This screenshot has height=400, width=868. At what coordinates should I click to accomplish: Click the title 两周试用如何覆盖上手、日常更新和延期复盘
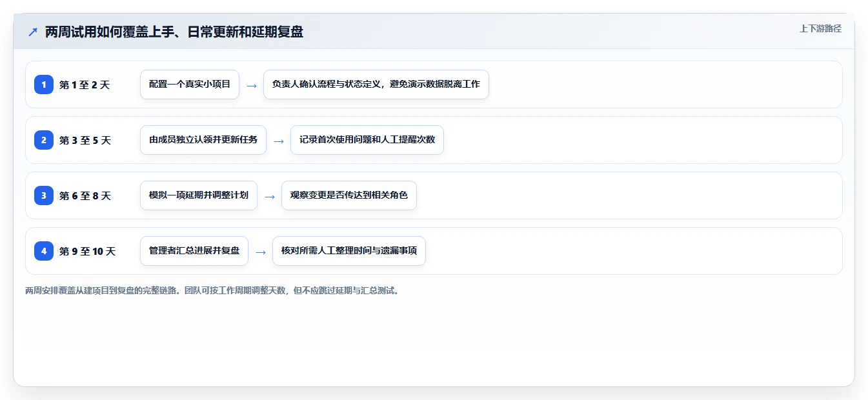coord(174,32)
